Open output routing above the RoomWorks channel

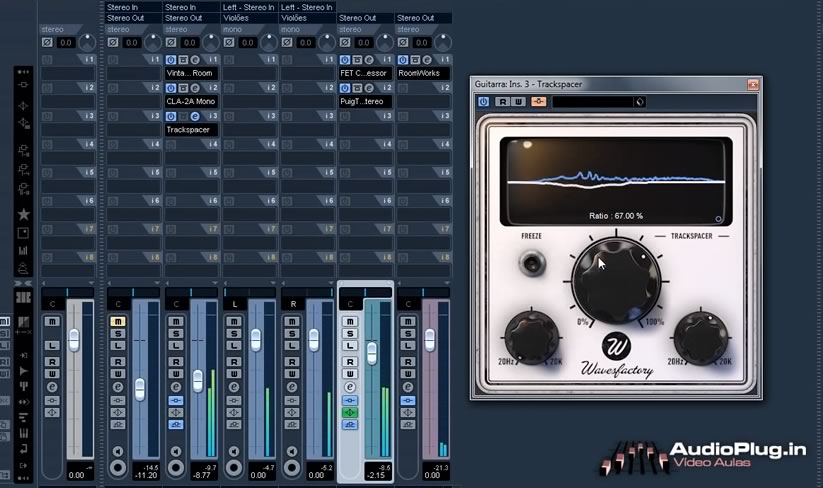(424, 18)
